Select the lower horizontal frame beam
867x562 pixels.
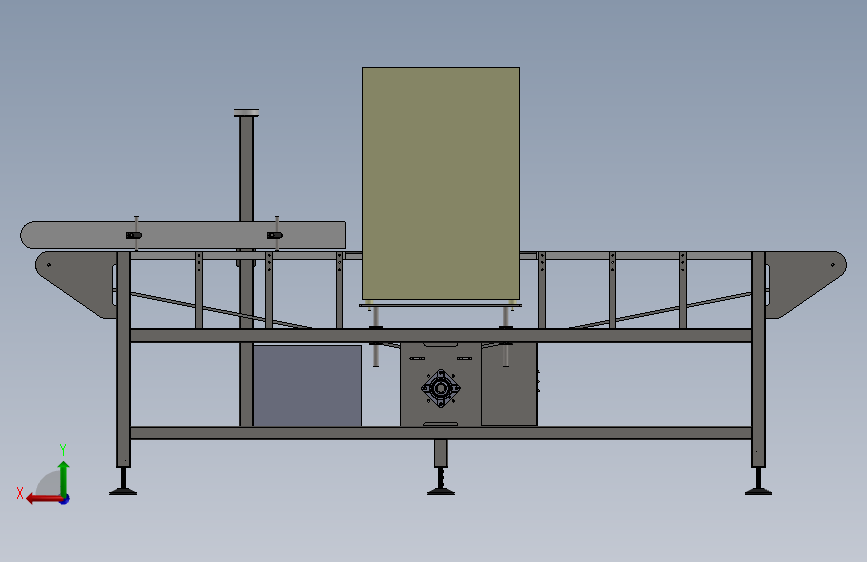[x=441, y=433]
